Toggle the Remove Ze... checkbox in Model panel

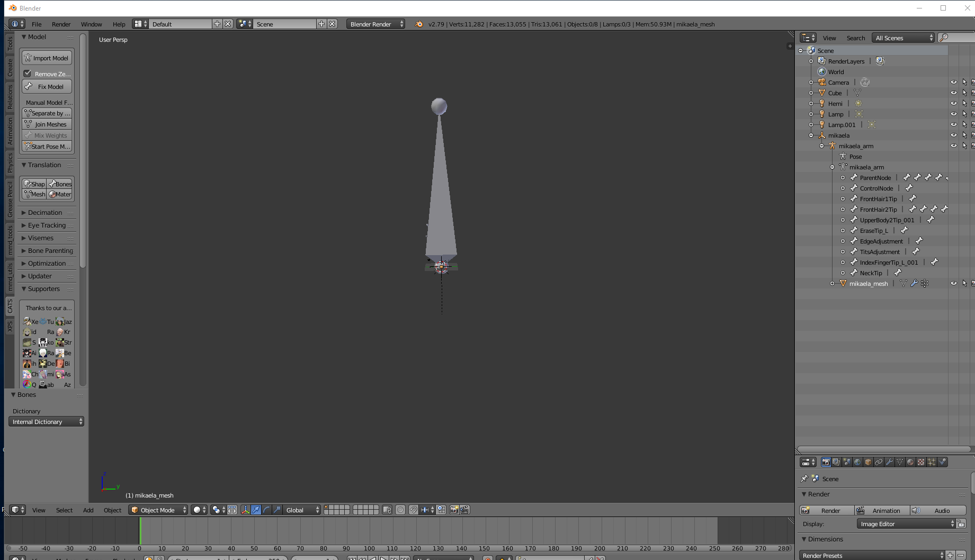28,74
